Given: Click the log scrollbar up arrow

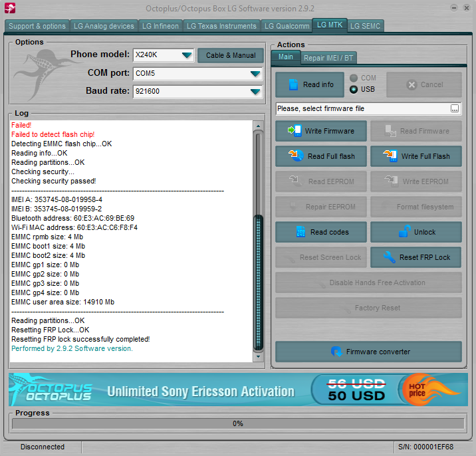Looking at the screenshot, I should click(258, 126).
